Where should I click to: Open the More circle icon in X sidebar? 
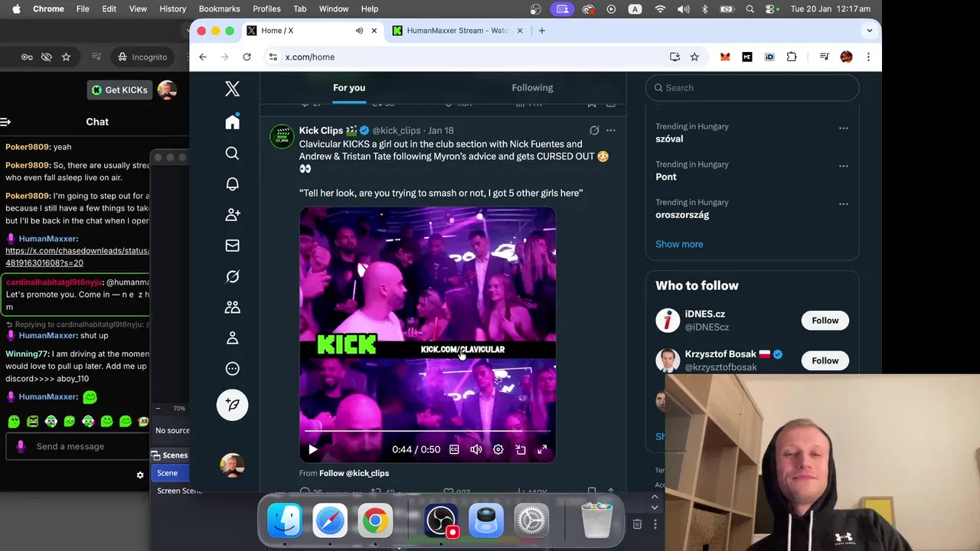pyautogui.click(x=232, y=369)
